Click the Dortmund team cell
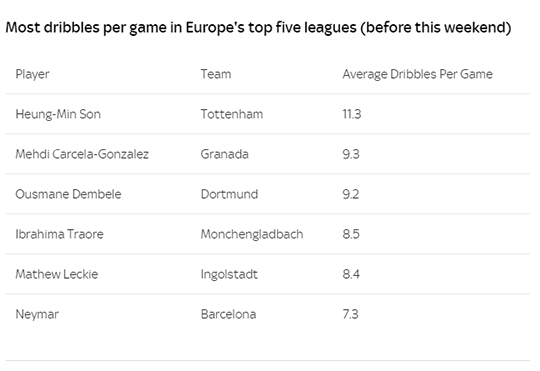Screen dimensions: 540x371 229,194
